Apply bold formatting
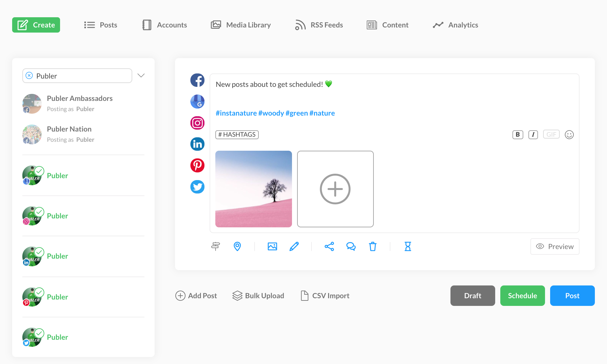Image resolution: width=607 pixels, height=364 pixels. [517, 134]
